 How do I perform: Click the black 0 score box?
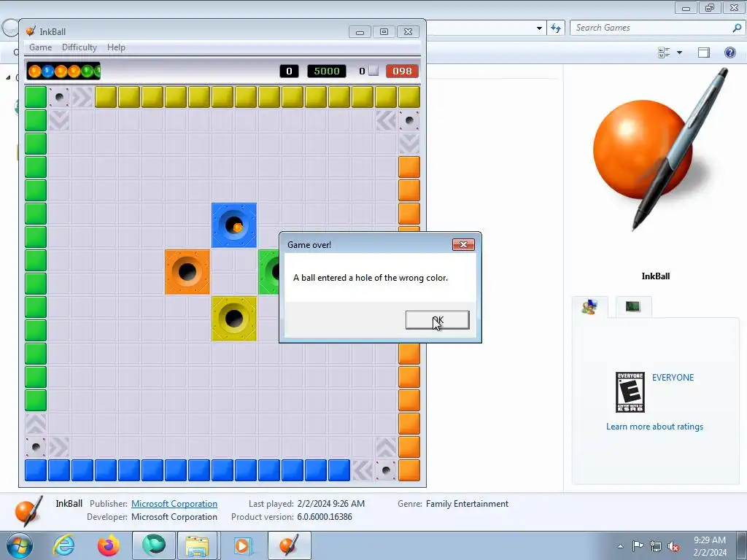click(289, 71)
